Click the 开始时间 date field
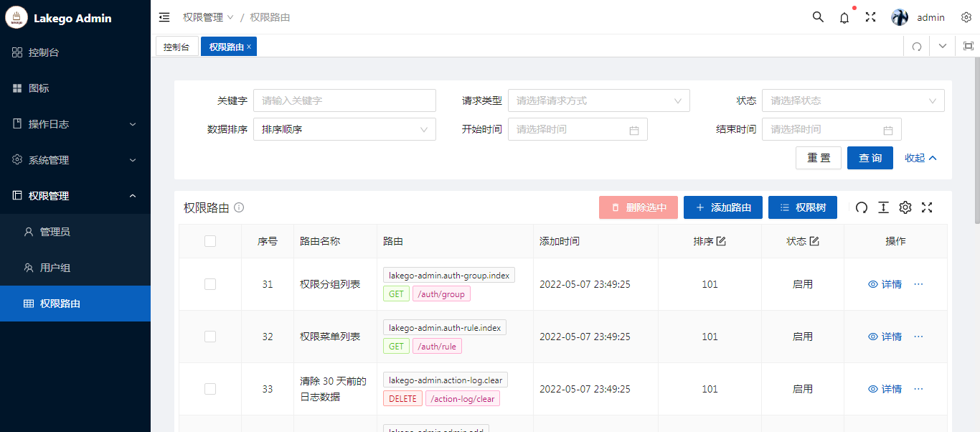This screenshot has width=980, height=432. [578, 129]
